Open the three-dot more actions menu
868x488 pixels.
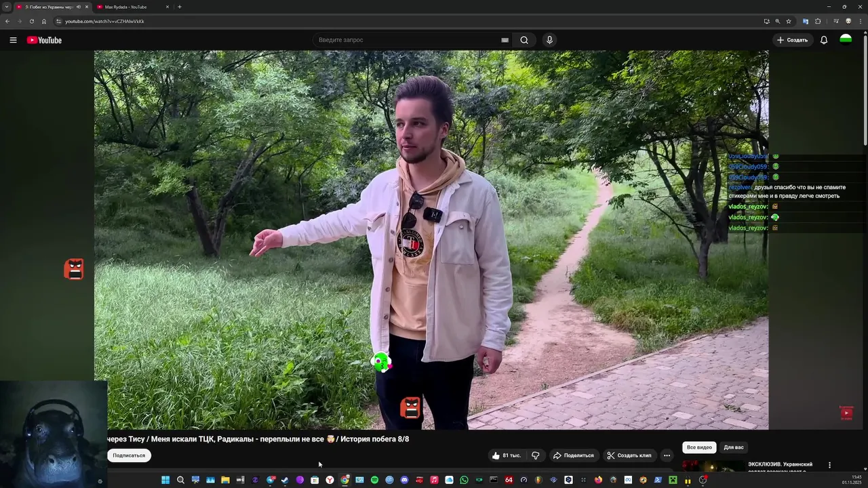[x=667, y=455]
